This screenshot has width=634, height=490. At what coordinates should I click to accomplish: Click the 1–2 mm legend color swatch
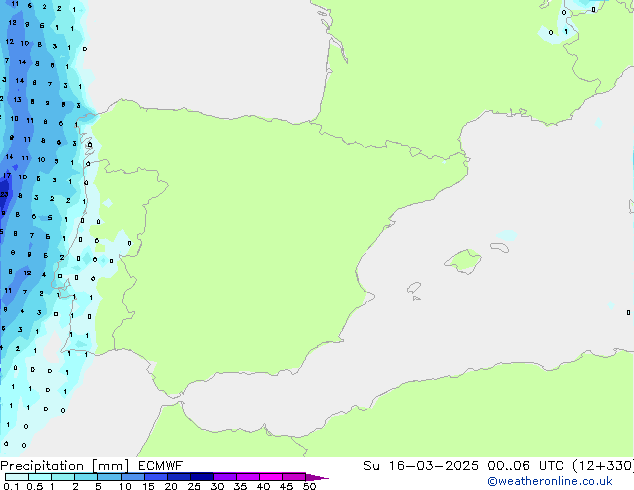tap(63, 477)
